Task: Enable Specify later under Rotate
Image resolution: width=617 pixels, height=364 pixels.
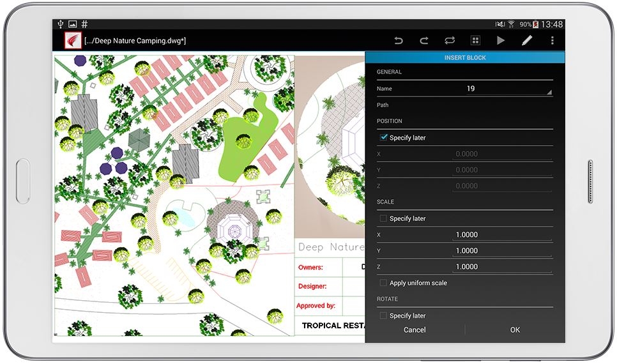Action: pos(384,315)
